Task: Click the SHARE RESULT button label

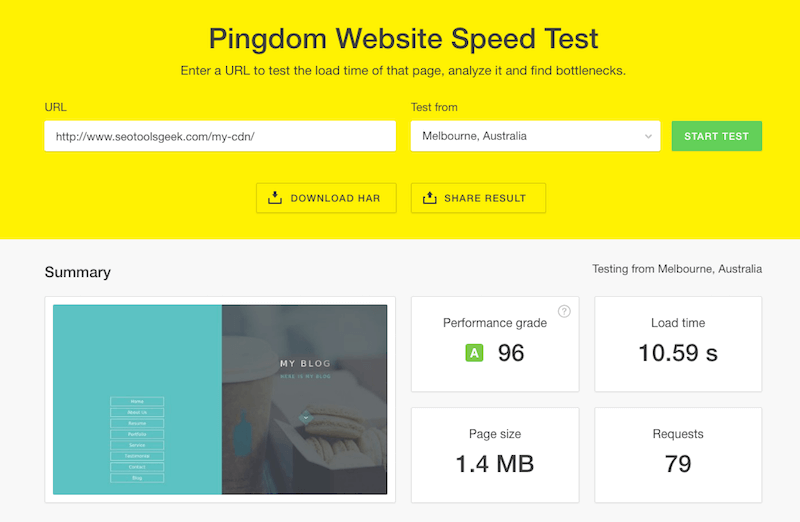Action: (x=485, y=198)
